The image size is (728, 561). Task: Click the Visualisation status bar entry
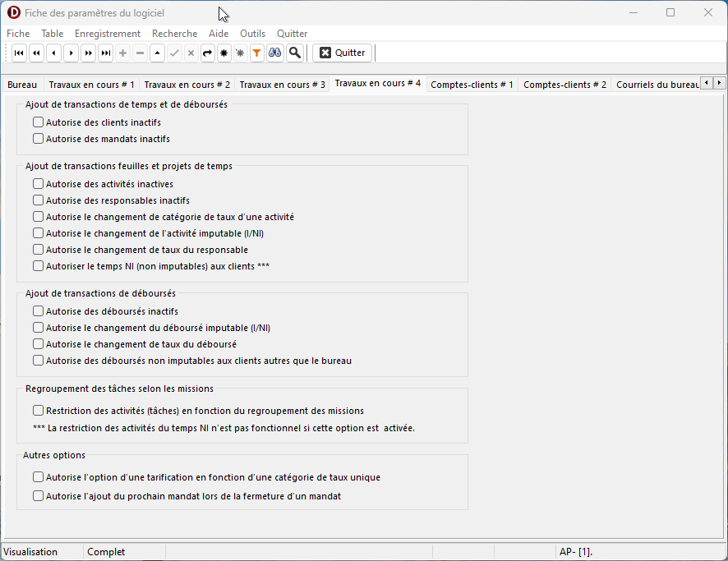pyautogui.click(x=30, y=552)
